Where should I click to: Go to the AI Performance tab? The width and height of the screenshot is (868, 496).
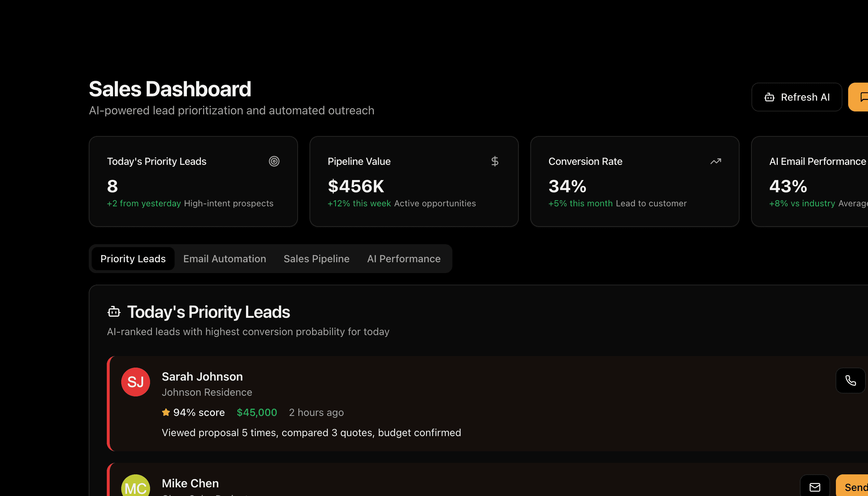404,259
